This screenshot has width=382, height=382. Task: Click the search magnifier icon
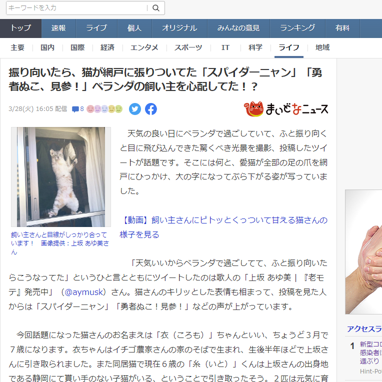pos(156,8)
